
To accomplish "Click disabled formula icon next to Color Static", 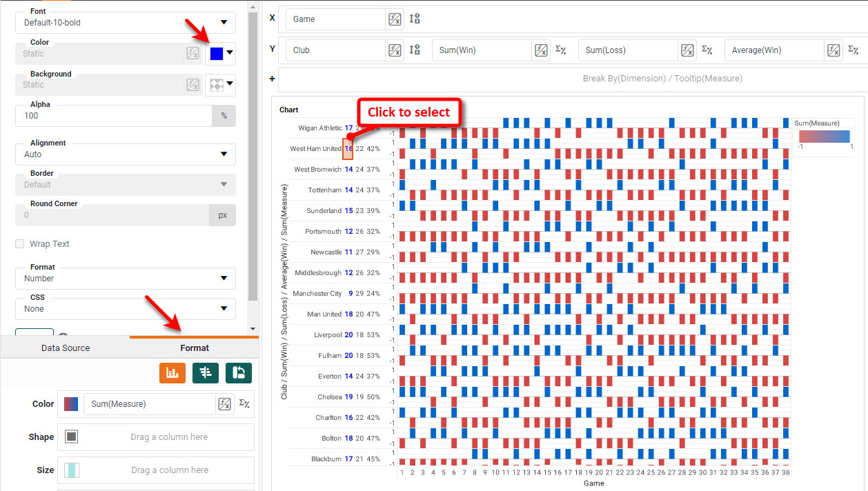I will click(x=193, y=54).
